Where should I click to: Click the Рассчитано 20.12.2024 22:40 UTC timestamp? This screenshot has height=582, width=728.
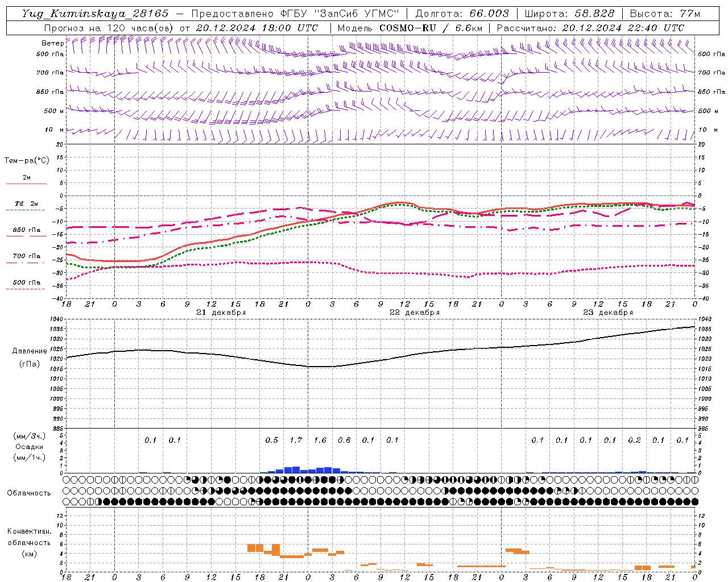tap(590, 28)
